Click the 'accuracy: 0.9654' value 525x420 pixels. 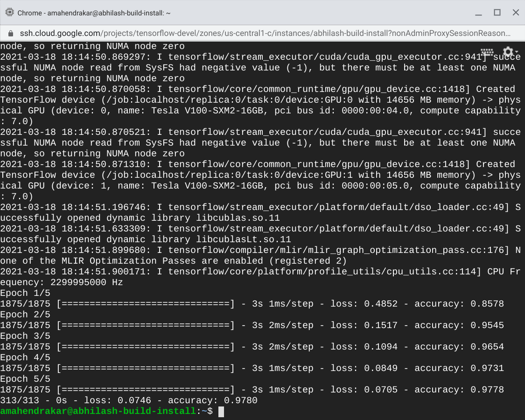click(459, 347)
